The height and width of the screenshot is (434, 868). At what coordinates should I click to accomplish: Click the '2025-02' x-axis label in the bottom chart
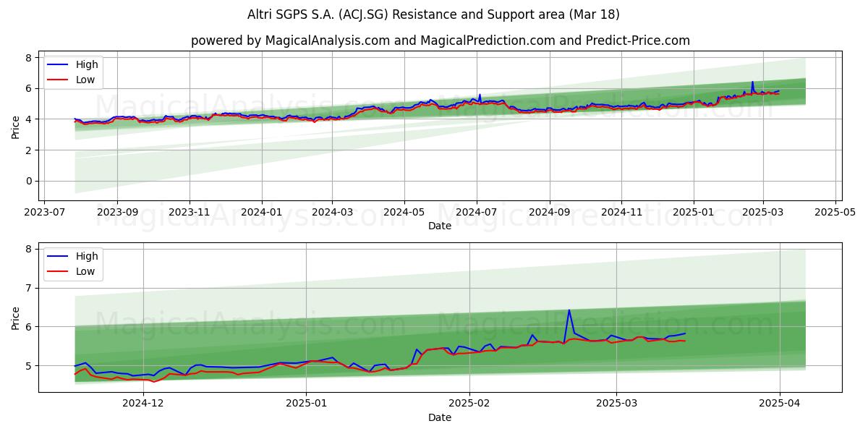[x=469, y=404]
